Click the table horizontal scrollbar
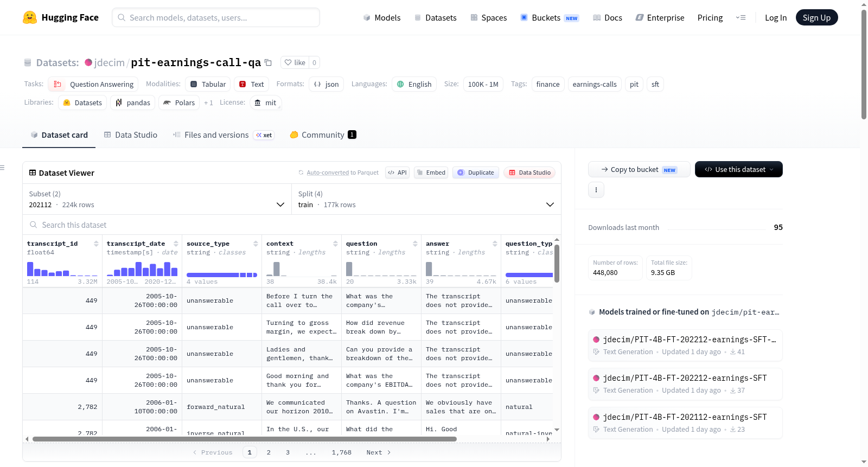 pos(245,439)
